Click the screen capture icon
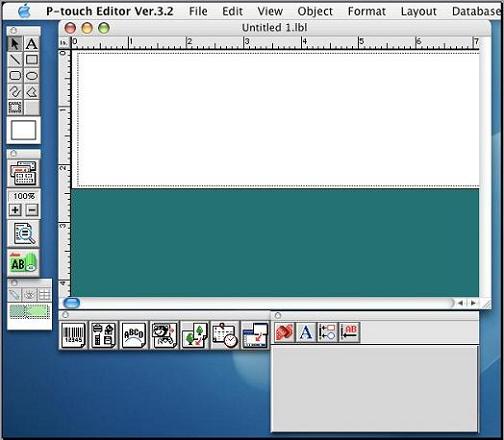504x440 pixels. click(x=255, y=335)
